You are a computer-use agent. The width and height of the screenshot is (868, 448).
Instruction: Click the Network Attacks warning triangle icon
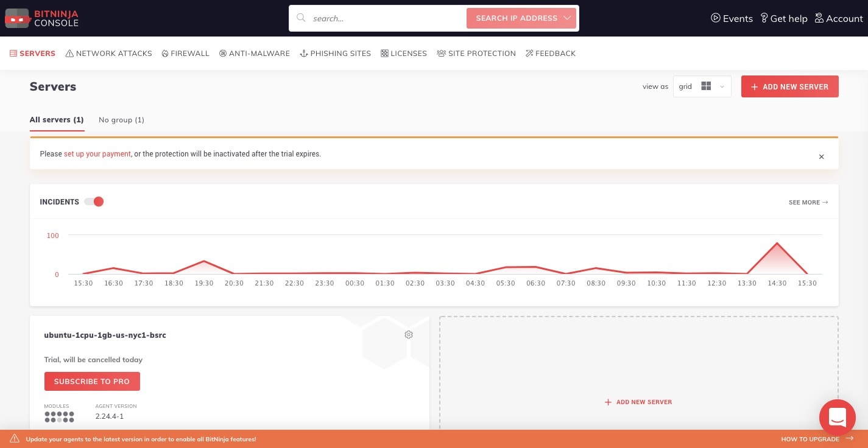point(69,54)
